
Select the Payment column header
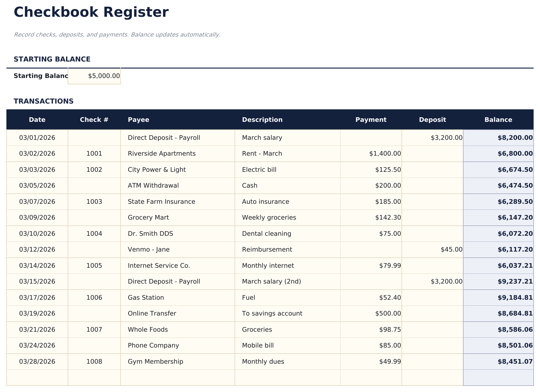tap(370, 119)
